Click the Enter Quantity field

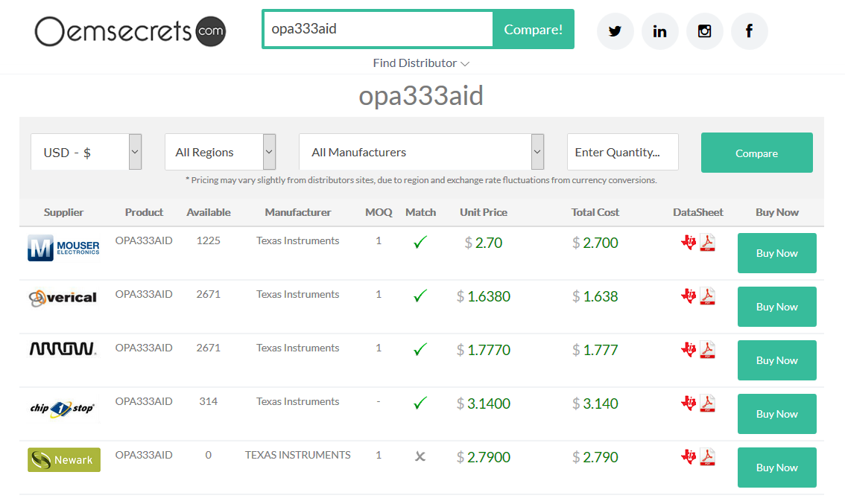click(622, 152)
